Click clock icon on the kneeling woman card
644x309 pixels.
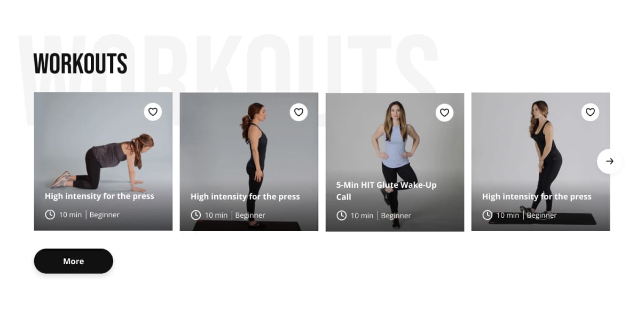pos(50,215)
